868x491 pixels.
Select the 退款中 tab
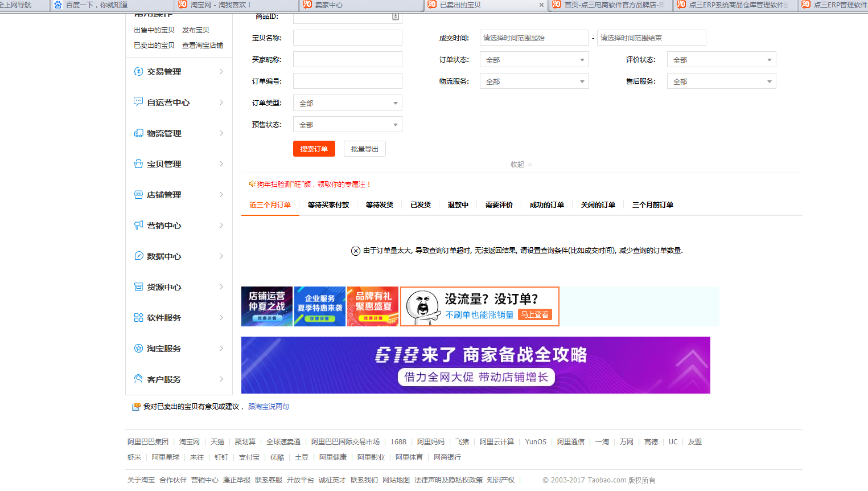[458, 205]
